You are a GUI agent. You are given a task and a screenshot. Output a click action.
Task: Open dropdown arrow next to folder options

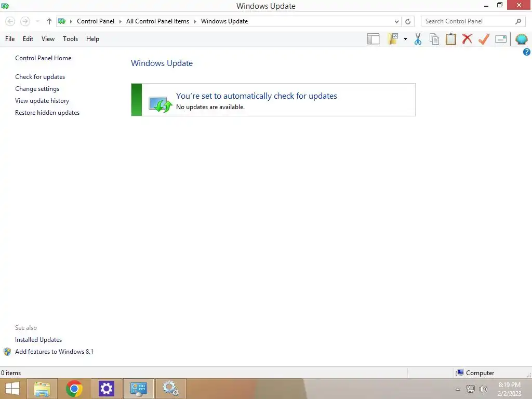405,39
